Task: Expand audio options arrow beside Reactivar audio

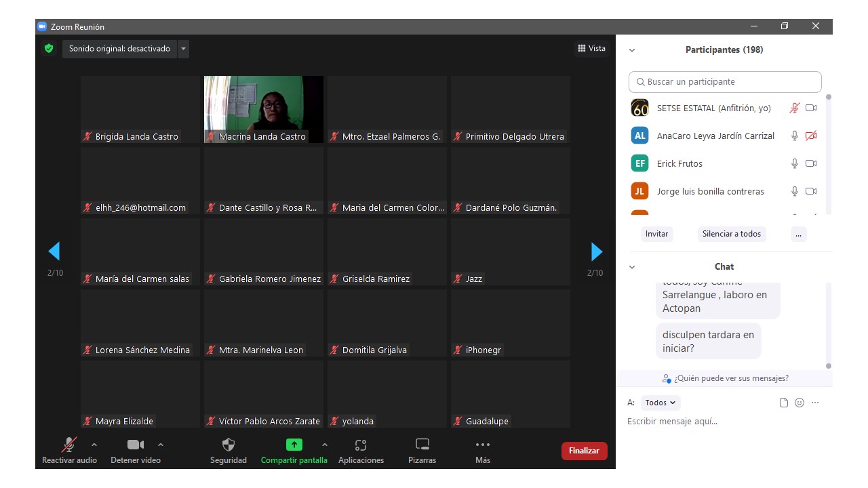Action: coord(94,445)
